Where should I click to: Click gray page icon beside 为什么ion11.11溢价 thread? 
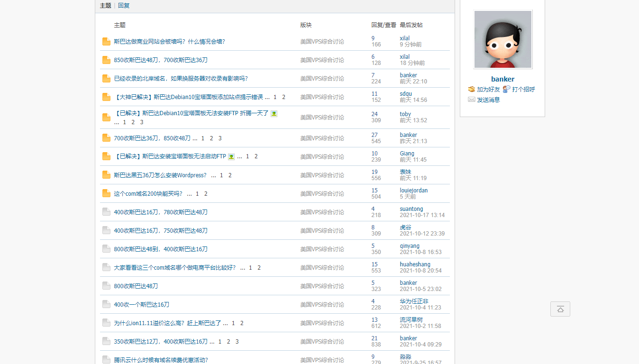click(x=106, y=323)
